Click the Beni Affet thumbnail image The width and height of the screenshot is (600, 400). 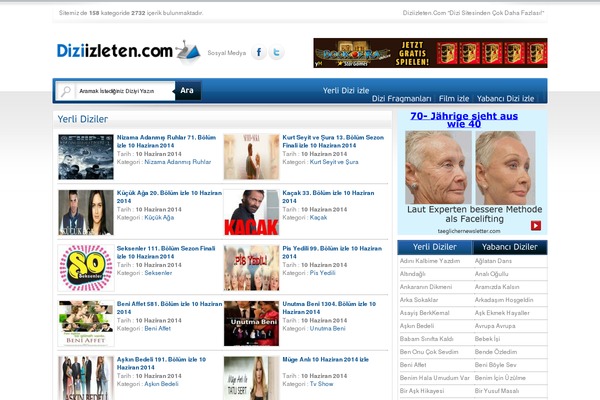[x=86, y=323]
